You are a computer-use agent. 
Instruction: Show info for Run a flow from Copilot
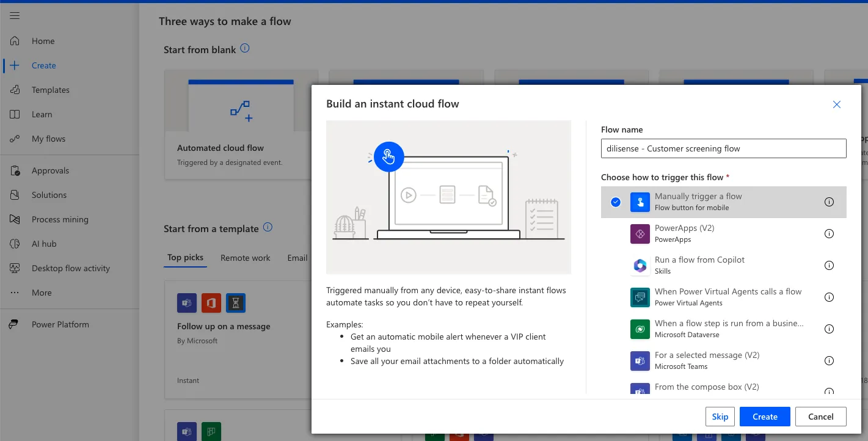[829, 266]
